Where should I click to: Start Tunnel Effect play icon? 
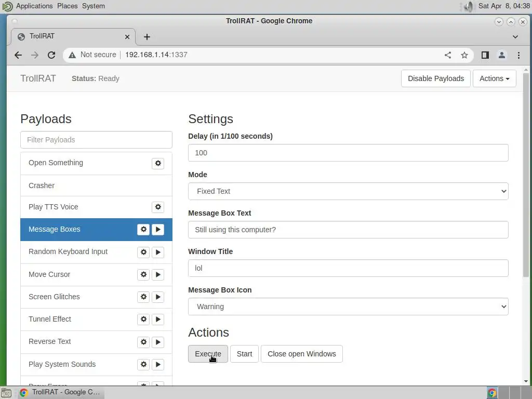coord(158,320)
